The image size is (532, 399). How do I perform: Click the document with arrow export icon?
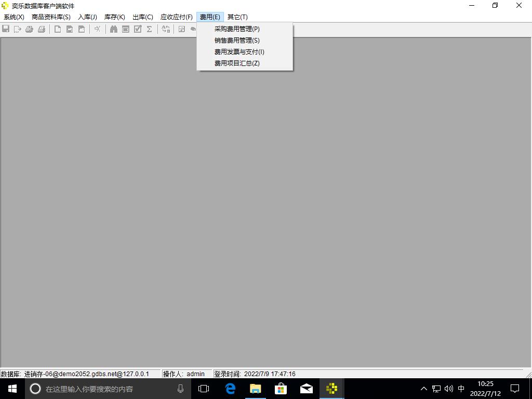click(18, 29)
